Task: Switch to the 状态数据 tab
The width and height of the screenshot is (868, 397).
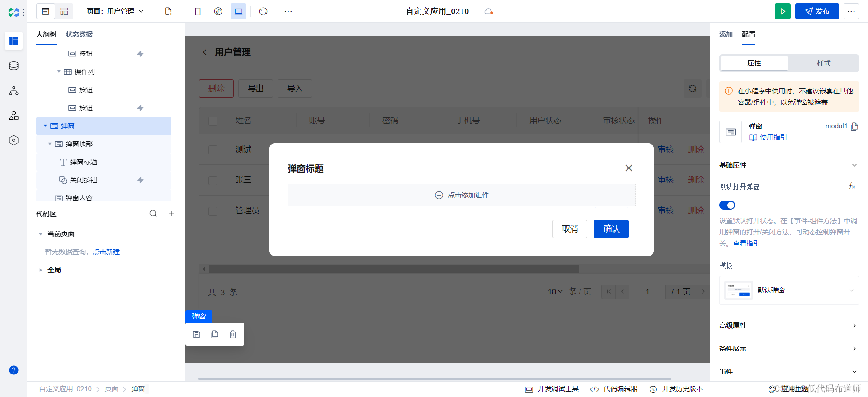Action: [79, 34]
